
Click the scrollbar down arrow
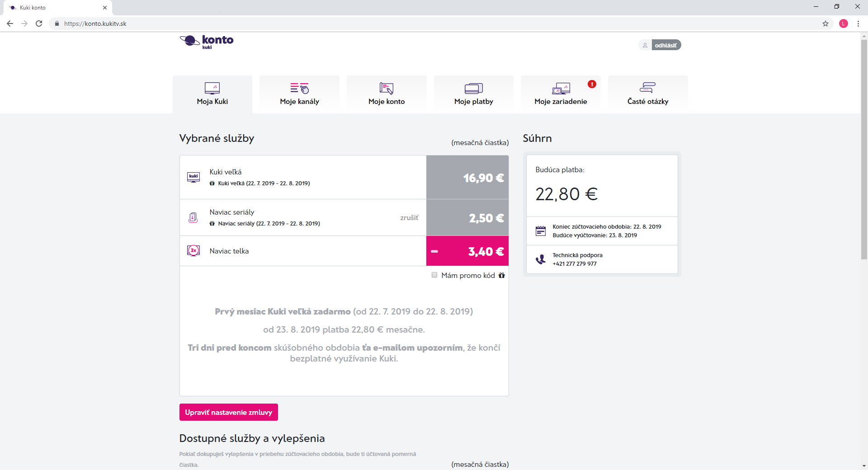coord(864,466)
